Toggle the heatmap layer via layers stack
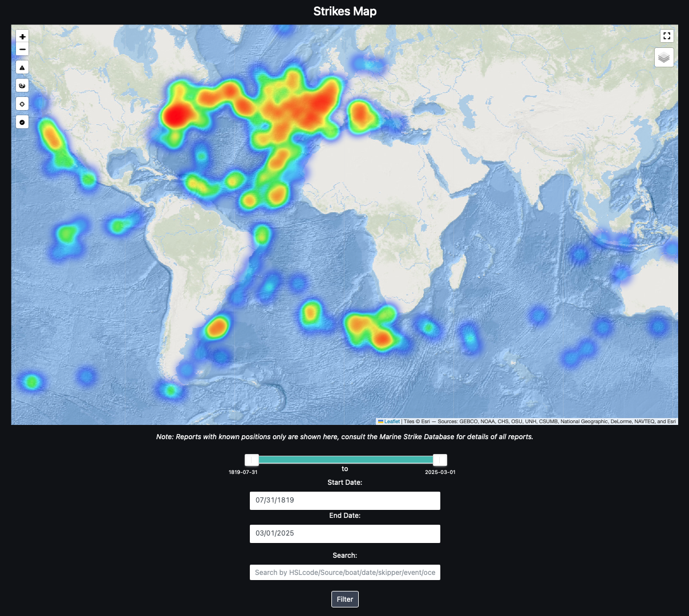Viewport: 689px width, 616px height. point(663,57)
